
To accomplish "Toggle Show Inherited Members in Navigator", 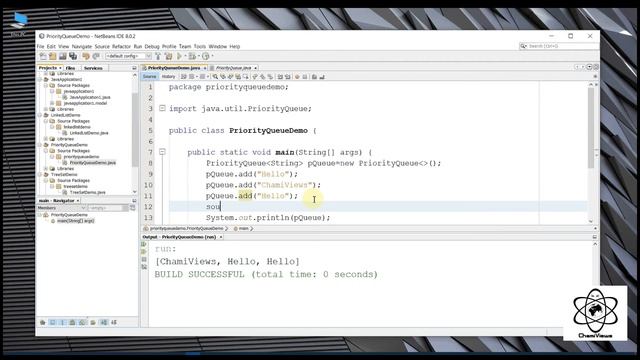I will pos(42,322).
